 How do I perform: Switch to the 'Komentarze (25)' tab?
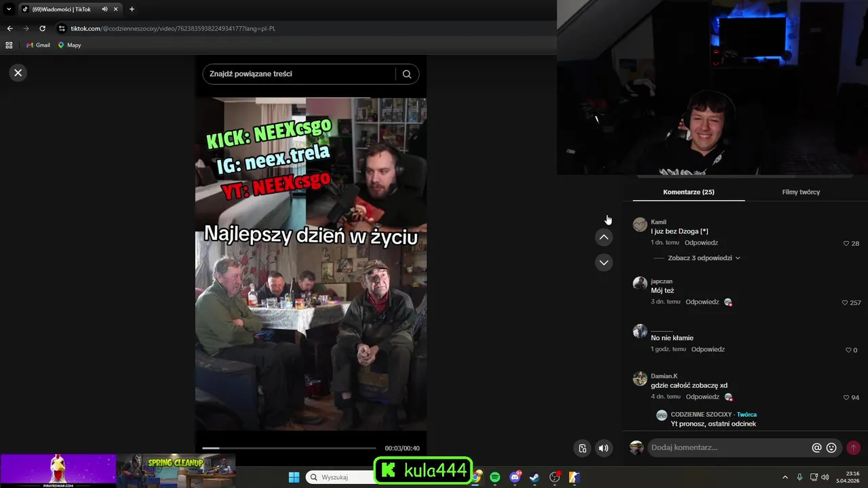click(688, 192)
